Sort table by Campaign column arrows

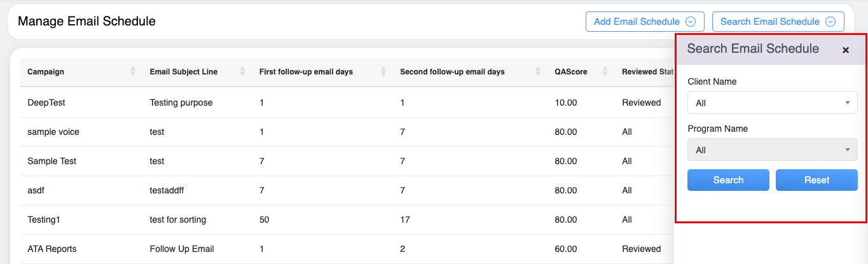coord(132,72)
